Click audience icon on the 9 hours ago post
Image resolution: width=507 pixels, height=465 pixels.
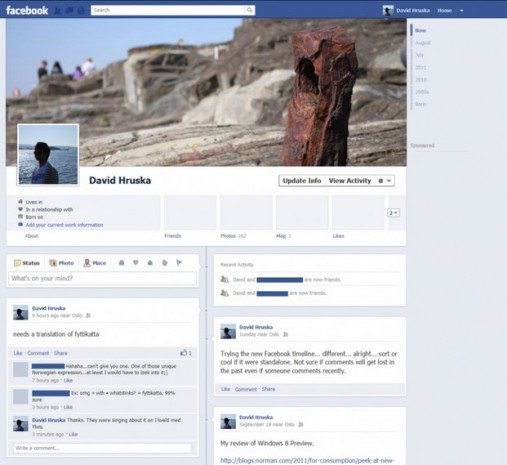click(x=88, y=315)
